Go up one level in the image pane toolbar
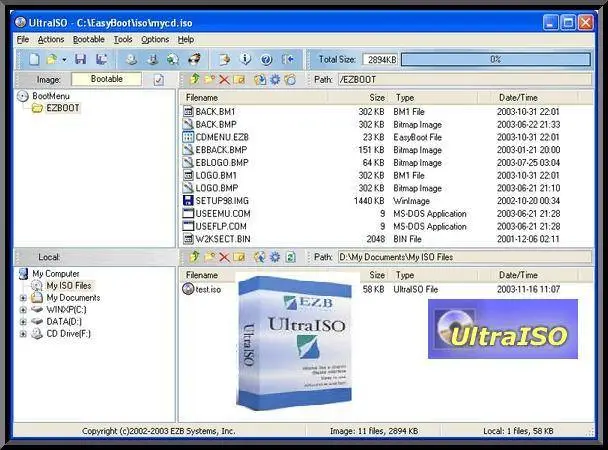608x450 pixels. [195, 79]
